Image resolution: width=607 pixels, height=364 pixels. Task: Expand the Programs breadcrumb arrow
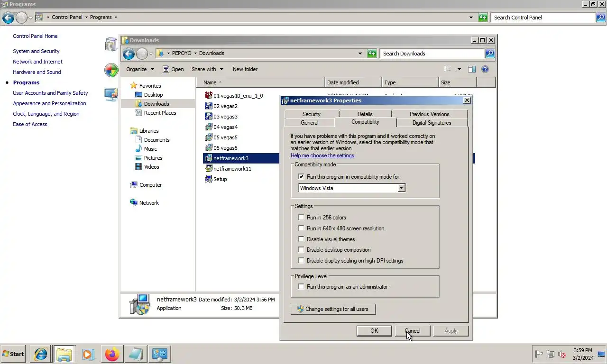tap(115, 18)
